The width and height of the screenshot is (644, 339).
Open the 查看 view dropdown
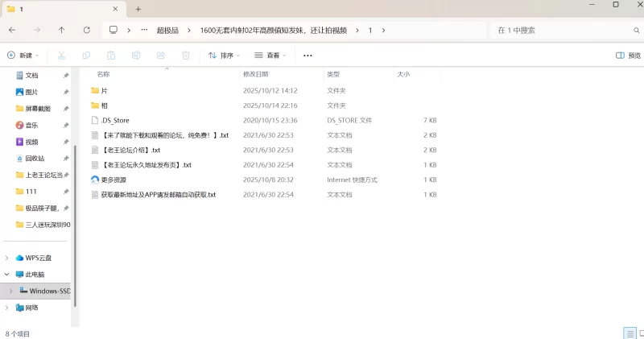click(270, 56)
